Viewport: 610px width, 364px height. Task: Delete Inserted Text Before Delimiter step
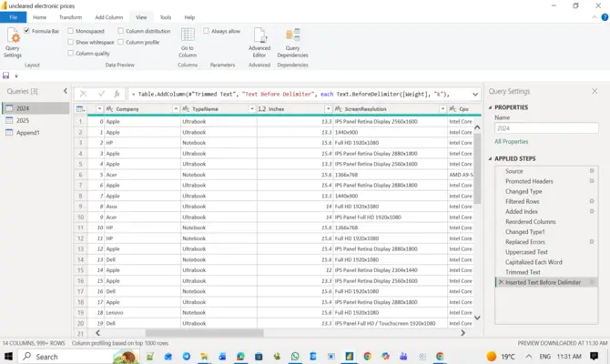(x=501, y=282)
